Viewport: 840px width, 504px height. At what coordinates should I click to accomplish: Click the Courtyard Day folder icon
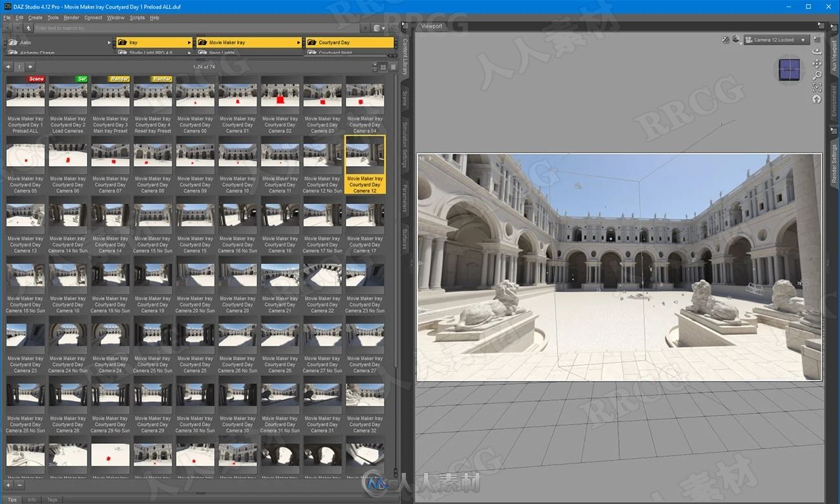[x=311, y=42]
